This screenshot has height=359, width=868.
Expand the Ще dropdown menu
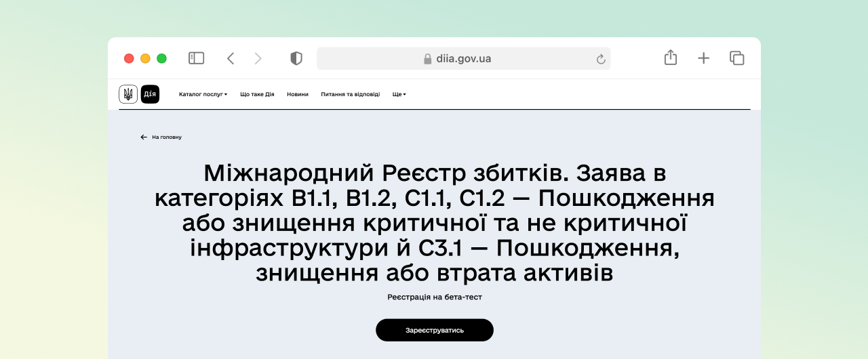399,94
